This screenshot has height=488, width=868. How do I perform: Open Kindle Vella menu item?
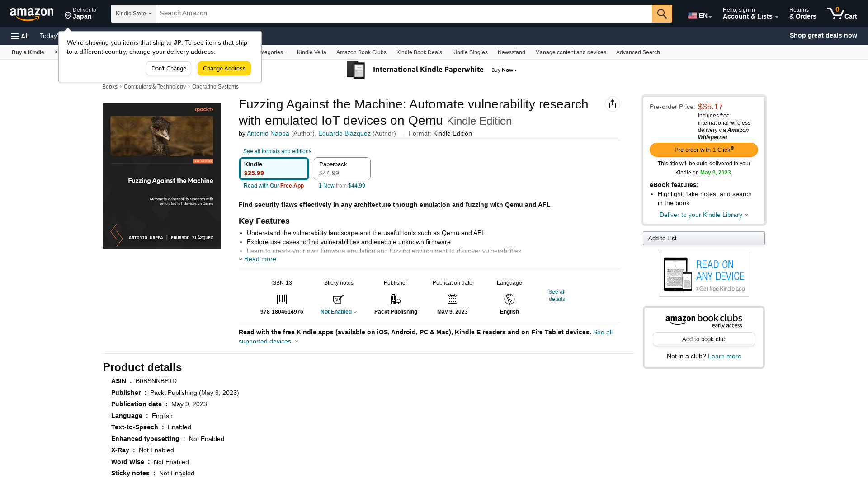(311, 52)
